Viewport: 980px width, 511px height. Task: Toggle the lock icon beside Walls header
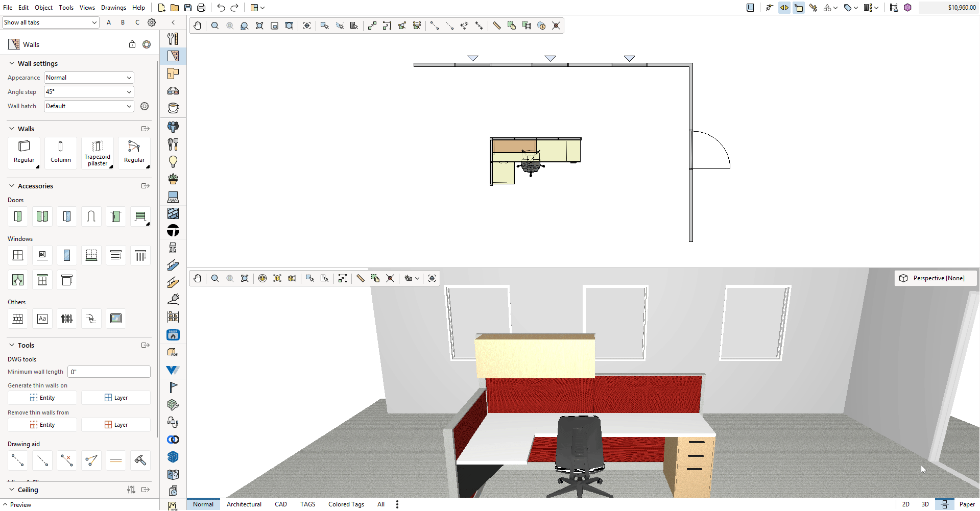point(132,44)
